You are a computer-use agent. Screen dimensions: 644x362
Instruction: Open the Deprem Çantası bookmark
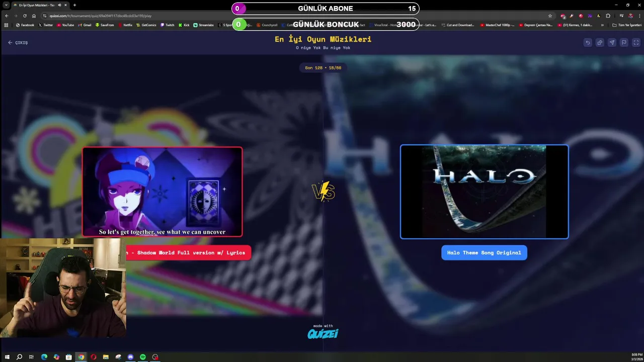pyautogui.click(x=535, y=25)
